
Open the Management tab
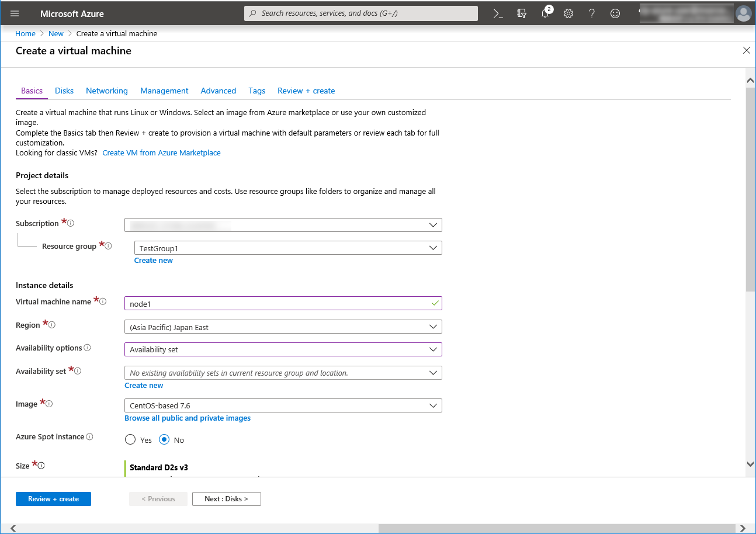pos(164,91)
